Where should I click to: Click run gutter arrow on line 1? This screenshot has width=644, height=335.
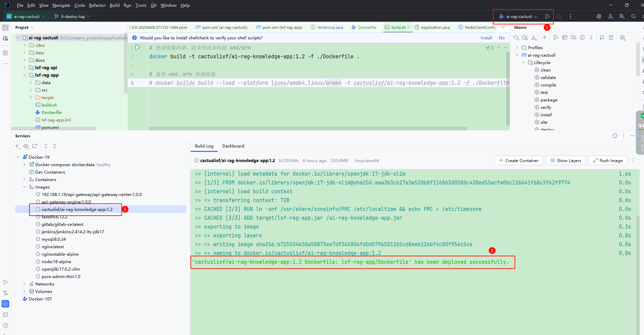pyautogui.click(x=138, y=47)
